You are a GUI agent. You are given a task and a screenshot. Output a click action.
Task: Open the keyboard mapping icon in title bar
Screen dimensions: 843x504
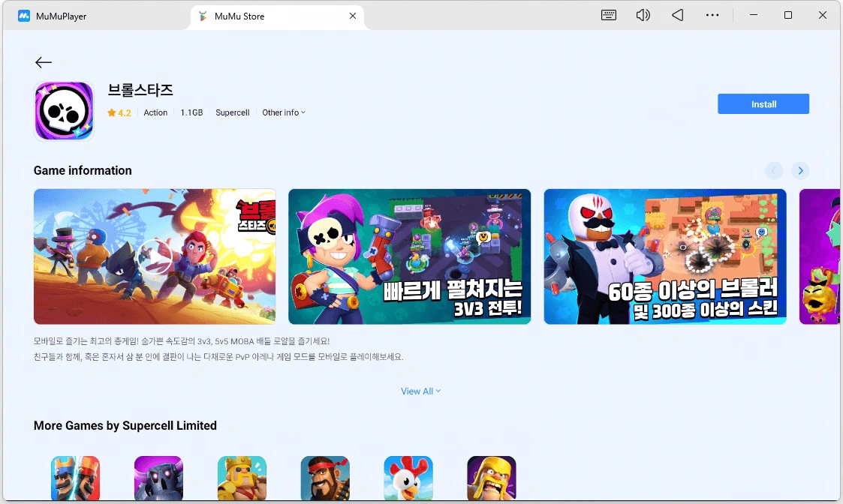click(x=609, y=16)
